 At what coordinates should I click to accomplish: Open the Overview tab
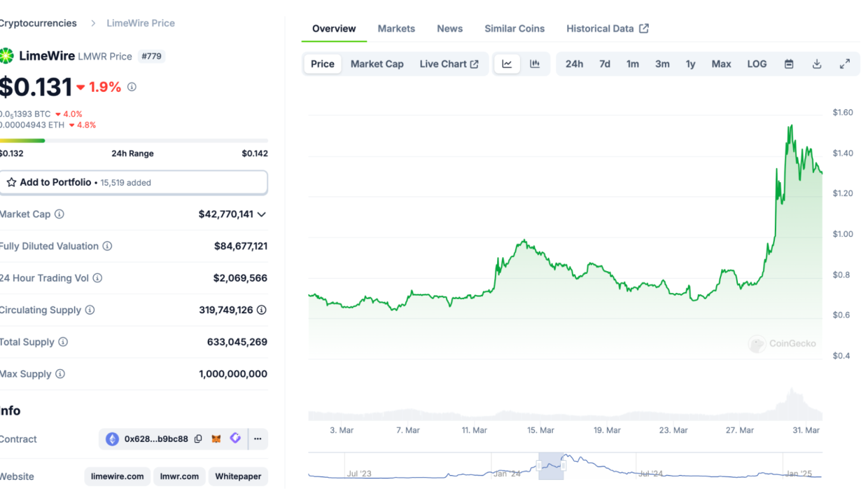334,29
